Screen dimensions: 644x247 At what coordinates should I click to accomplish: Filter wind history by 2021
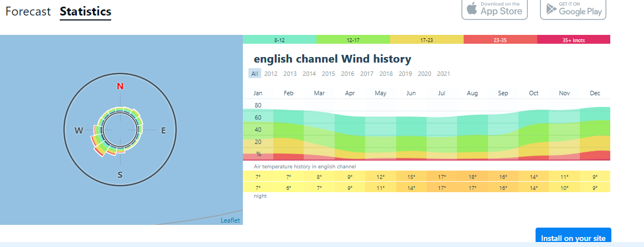click(444, 74)
